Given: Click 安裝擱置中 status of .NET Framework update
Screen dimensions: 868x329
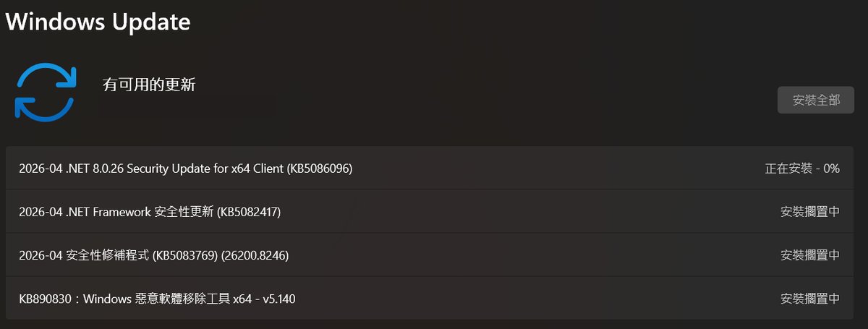Looking at the screenshot, I should coord(809,212).
